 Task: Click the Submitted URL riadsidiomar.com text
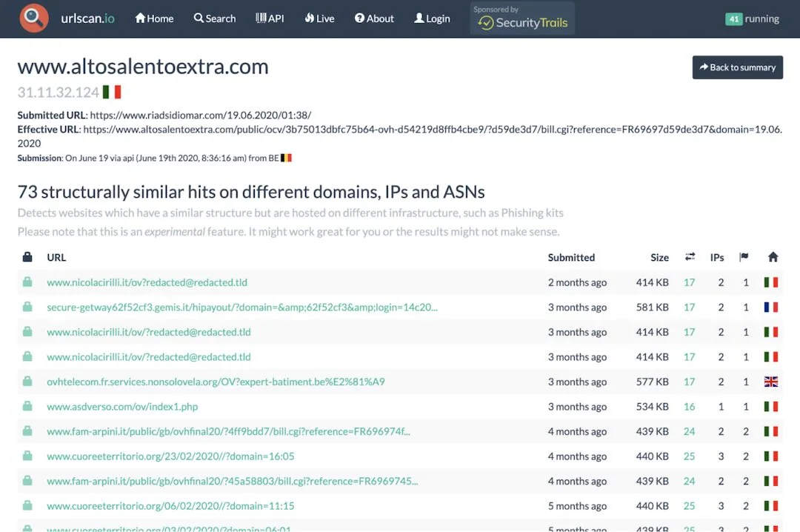point(201,116)
